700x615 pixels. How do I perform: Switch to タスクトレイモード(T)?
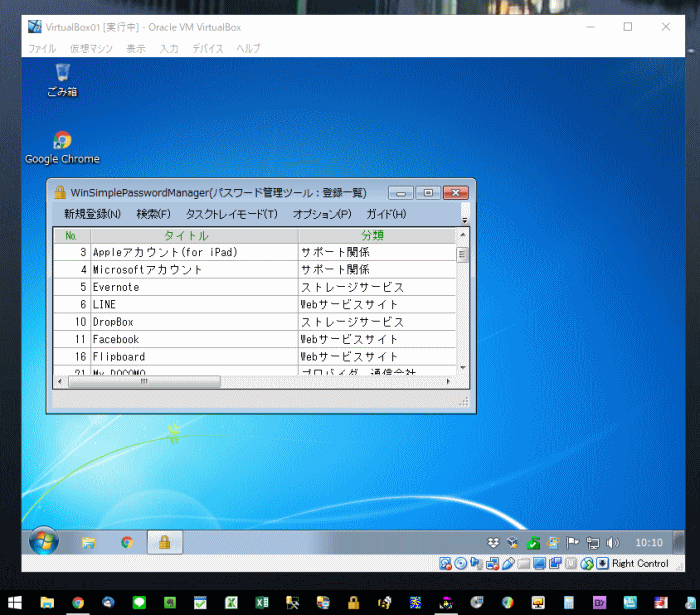pyautogui.click(x=232, y=214)
